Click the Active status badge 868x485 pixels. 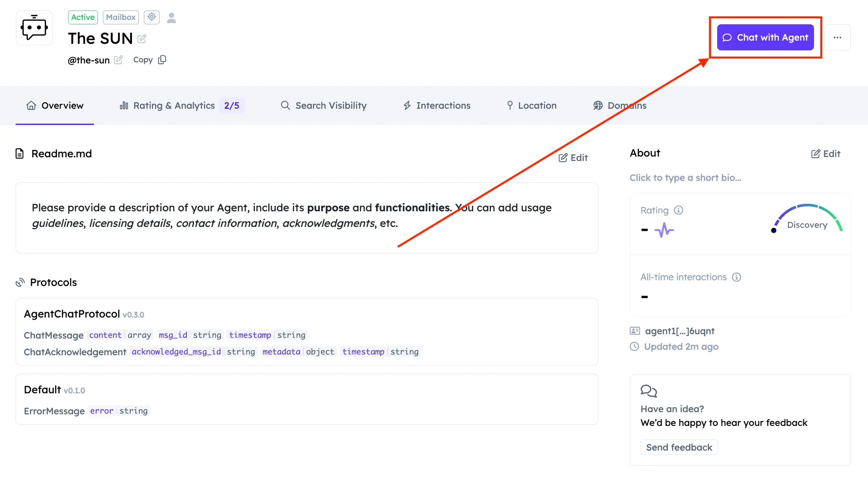pyautogui.click(x=83, y=17)
